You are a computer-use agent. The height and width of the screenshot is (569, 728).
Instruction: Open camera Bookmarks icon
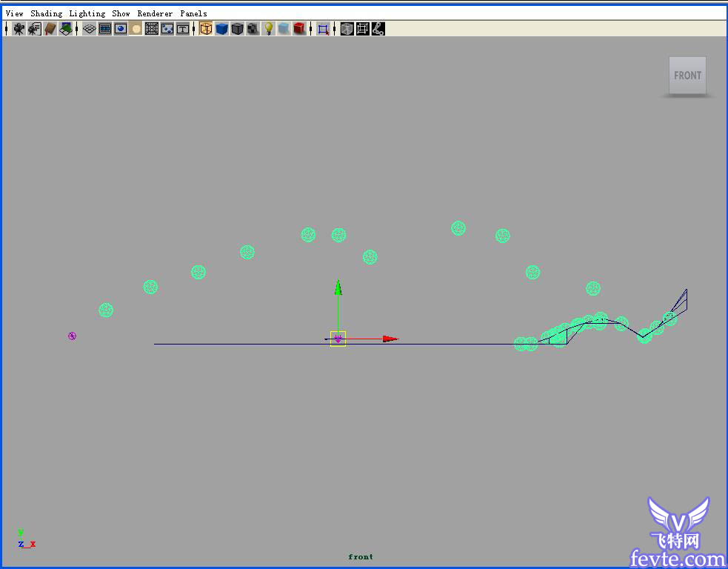tap(50, 29)
